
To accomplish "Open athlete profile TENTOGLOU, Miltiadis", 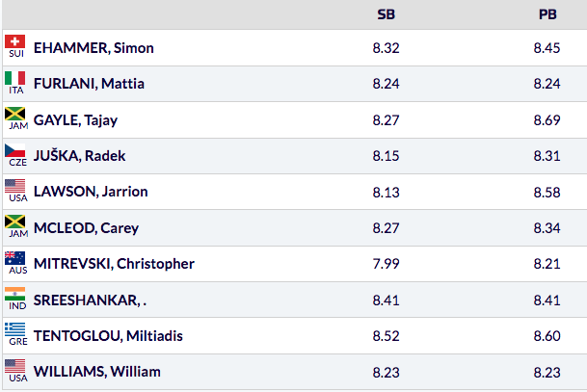I will pyautogui.click(x=108, y=336).
